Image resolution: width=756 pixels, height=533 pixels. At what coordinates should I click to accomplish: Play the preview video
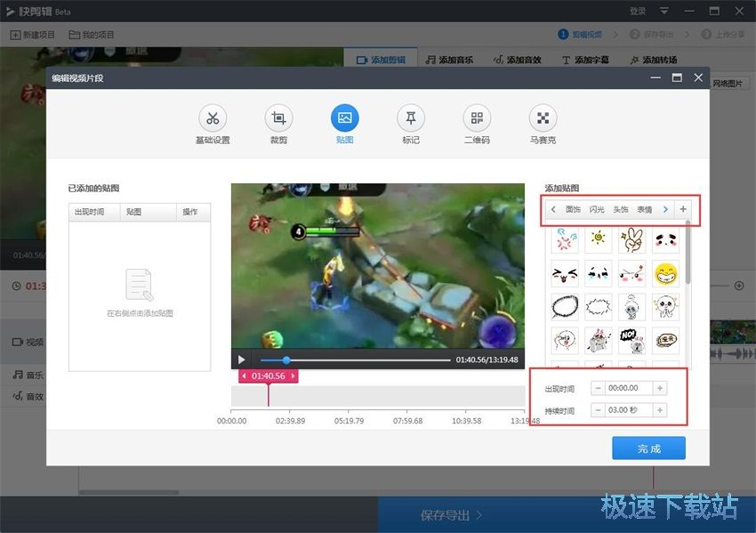[242, 359]
